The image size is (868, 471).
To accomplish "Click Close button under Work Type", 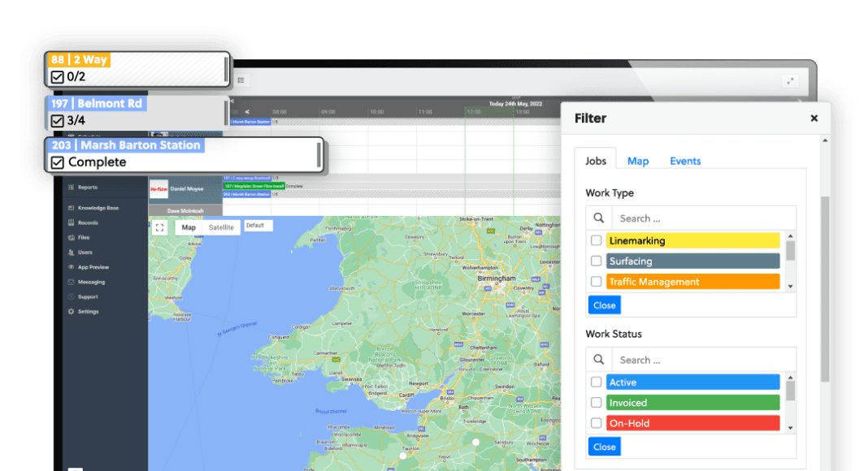I will [x=604, y=305].
